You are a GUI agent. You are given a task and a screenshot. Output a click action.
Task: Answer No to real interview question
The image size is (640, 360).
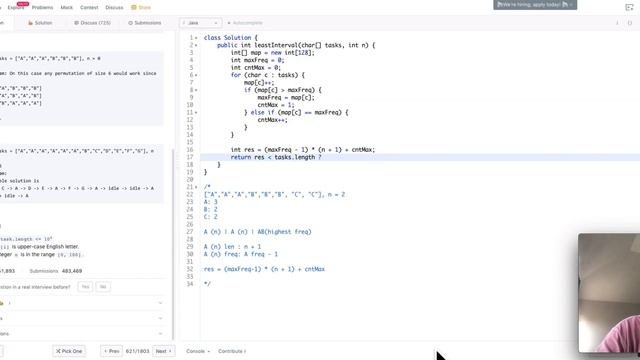pos(103,287)
